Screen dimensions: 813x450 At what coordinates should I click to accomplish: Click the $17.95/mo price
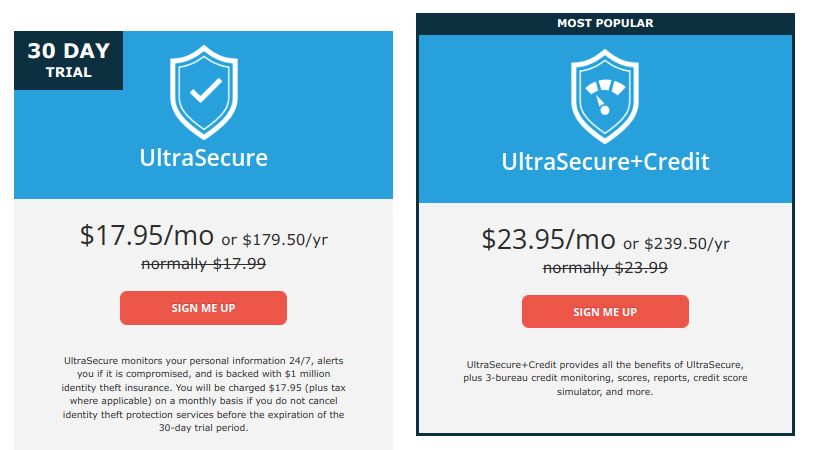coord(147,235)
